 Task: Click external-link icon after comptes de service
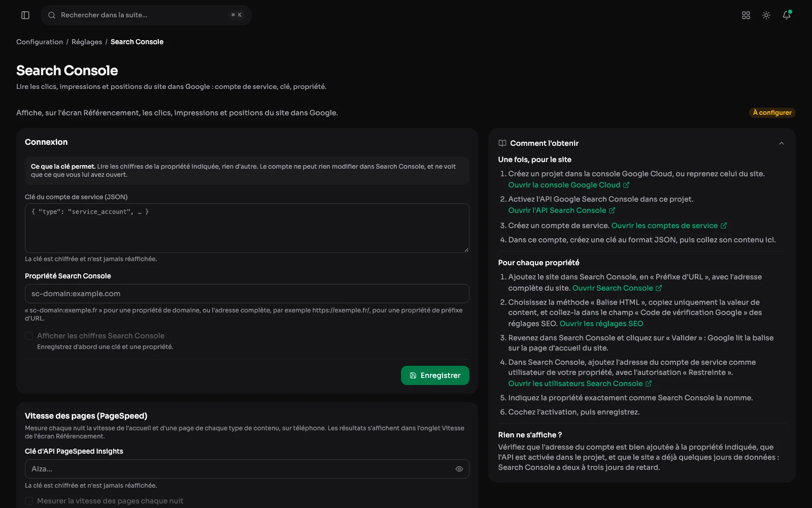pos(724,226)
